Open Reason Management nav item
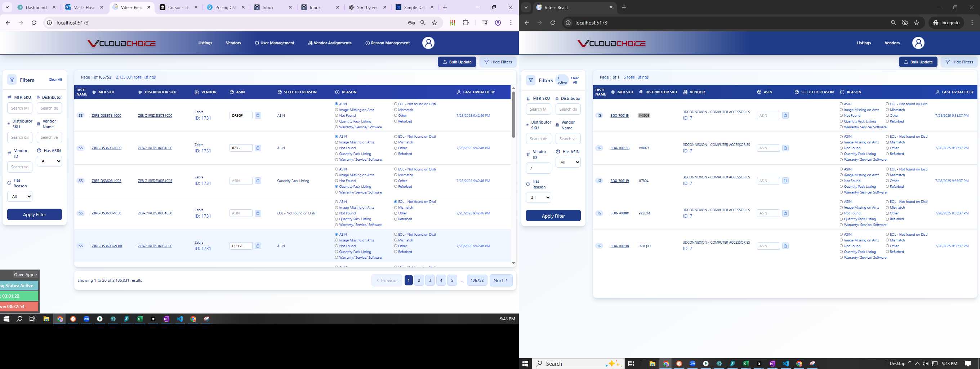 (x=387, y=43)
